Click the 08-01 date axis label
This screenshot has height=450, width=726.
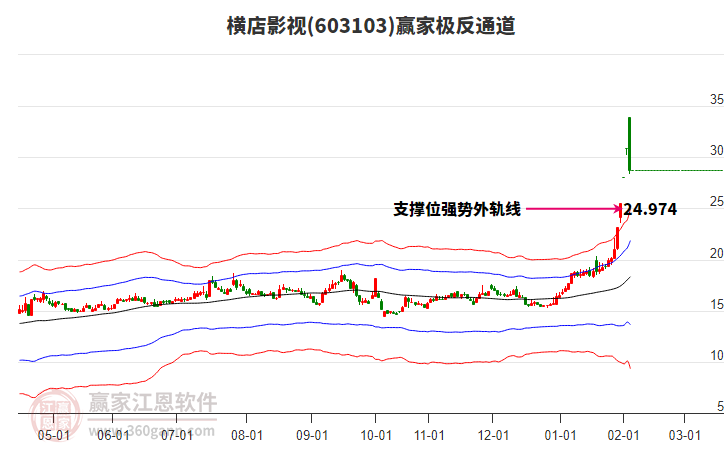click(247, 436)
